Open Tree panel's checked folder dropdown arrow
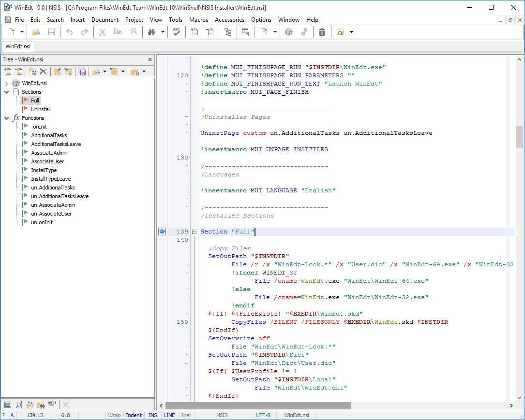The width and height of the screenshot is (525, 420). 144,71
